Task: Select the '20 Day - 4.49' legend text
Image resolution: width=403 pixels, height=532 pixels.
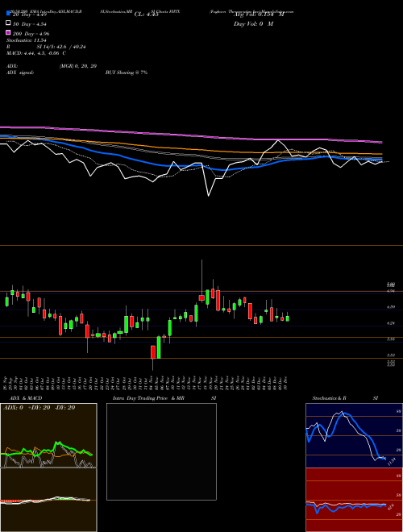Action: [29, 15]
